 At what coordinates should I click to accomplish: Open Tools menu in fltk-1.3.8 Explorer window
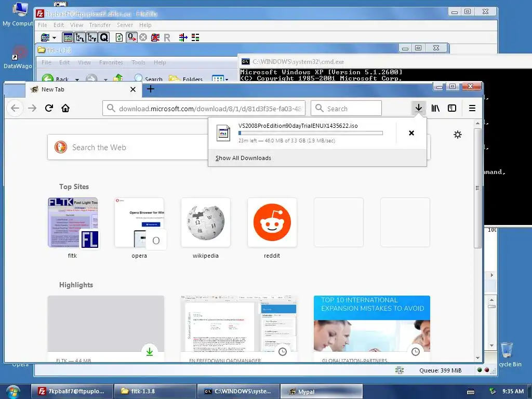(138, 62)
